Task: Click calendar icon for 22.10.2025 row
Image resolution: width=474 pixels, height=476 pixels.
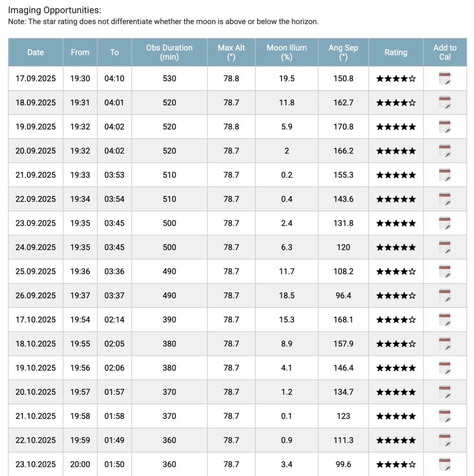Action: 445,440
